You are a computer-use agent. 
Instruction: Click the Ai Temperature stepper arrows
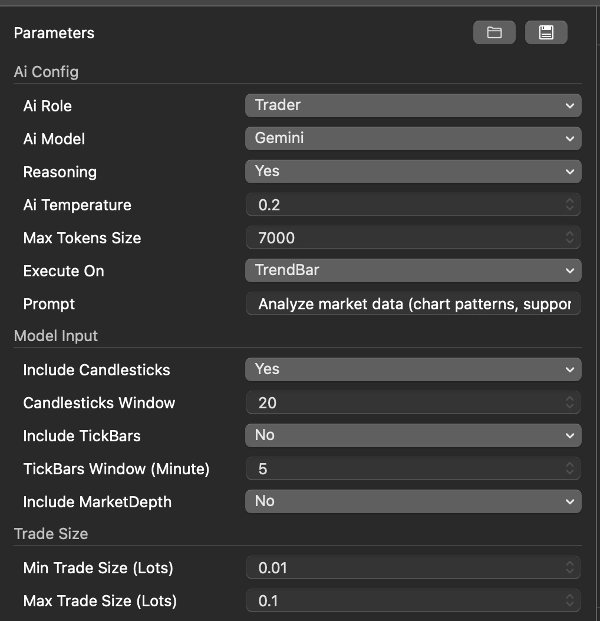click(571, 205)
